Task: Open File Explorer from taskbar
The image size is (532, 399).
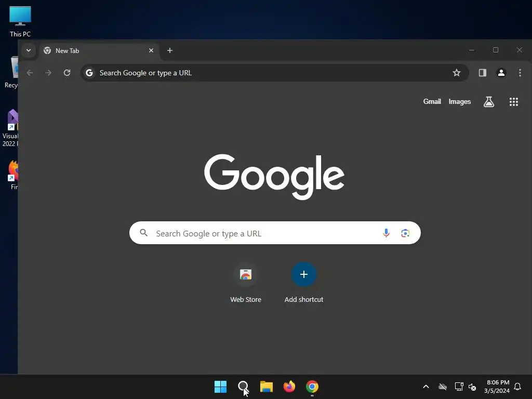Action: pos(267,387)
